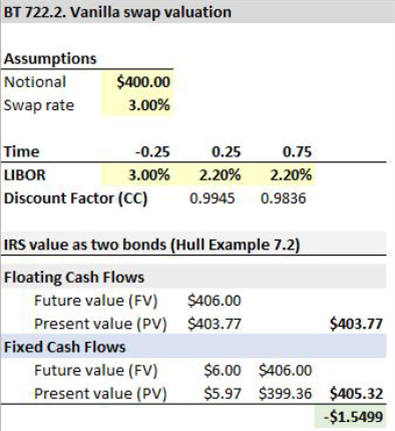Click the LIBOR 3.00% cell
The width and height of the screenshot is (395, 431).
pos(137,175)
